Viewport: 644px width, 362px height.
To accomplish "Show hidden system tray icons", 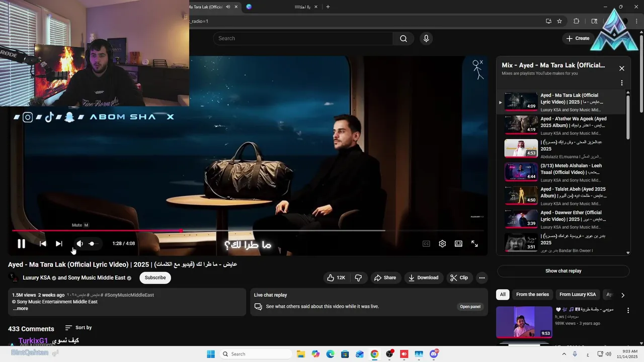I will pos(564,354).
